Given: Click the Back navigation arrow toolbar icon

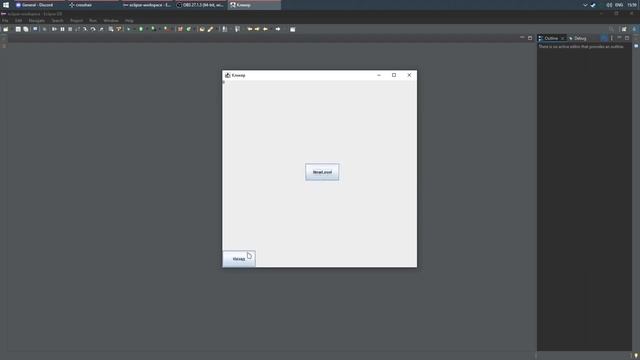Looking at the screenshot, I should [x=265, y=29].
